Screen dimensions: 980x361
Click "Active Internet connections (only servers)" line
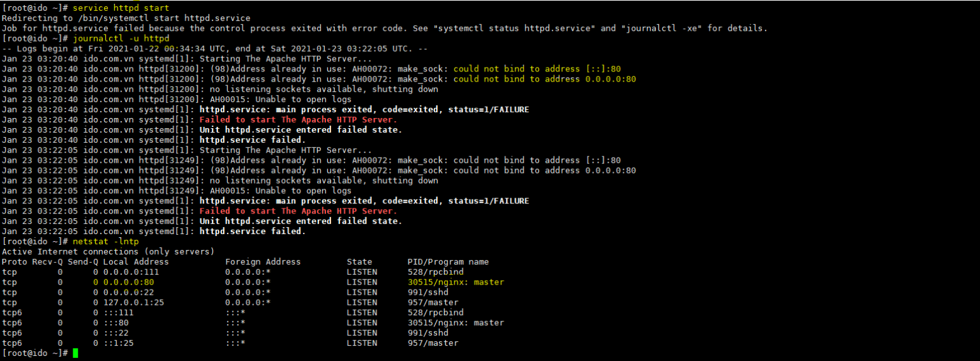[108, 252]
